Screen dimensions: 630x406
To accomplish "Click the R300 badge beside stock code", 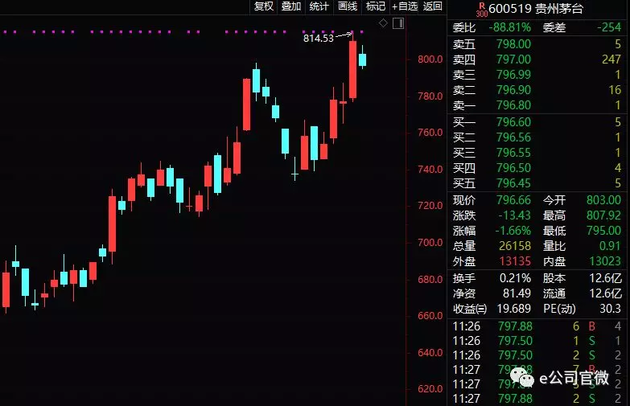I will (x=482, y=10).
